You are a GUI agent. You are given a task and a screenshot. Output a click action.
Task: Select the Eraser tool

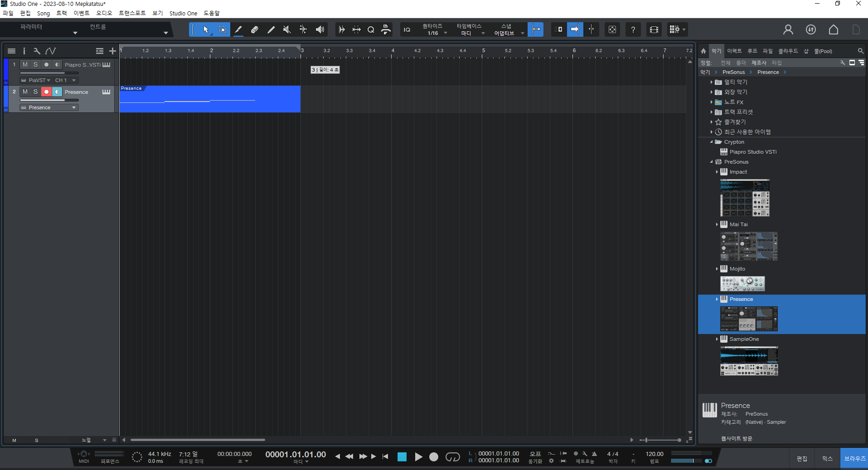coord(255,29)
